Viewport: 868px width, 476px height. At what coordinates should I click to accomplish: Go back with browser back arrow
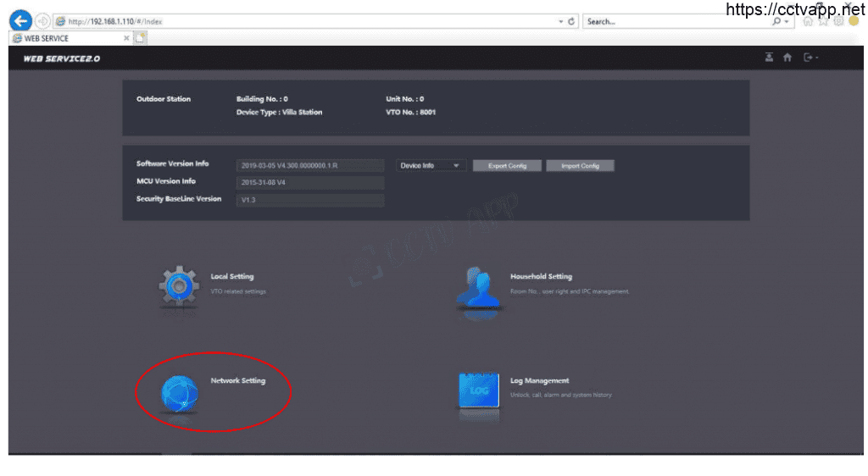21,21
